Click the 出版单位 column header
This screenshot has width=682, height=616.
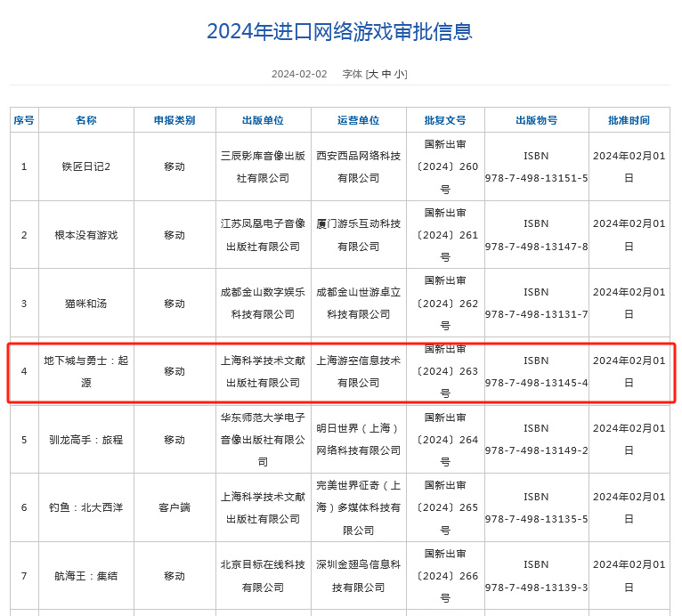[263, 120]
